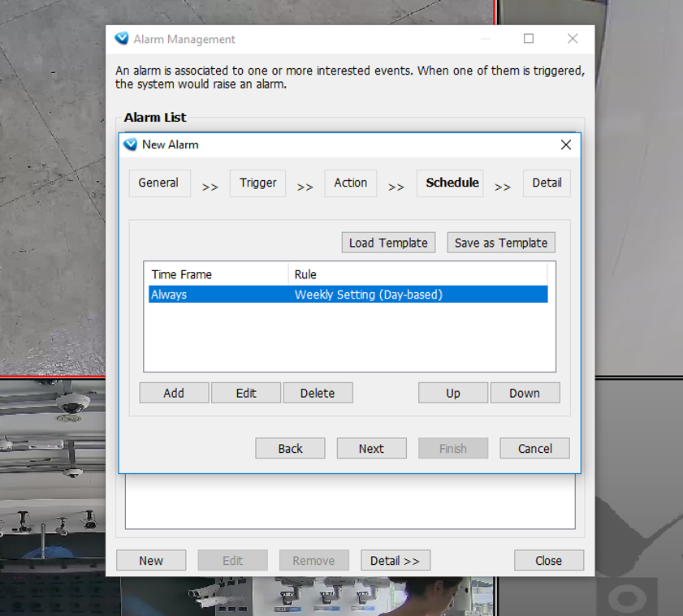Close the New Alarm dialog
This screenshot has height=616, width=683.
(565, 144)
